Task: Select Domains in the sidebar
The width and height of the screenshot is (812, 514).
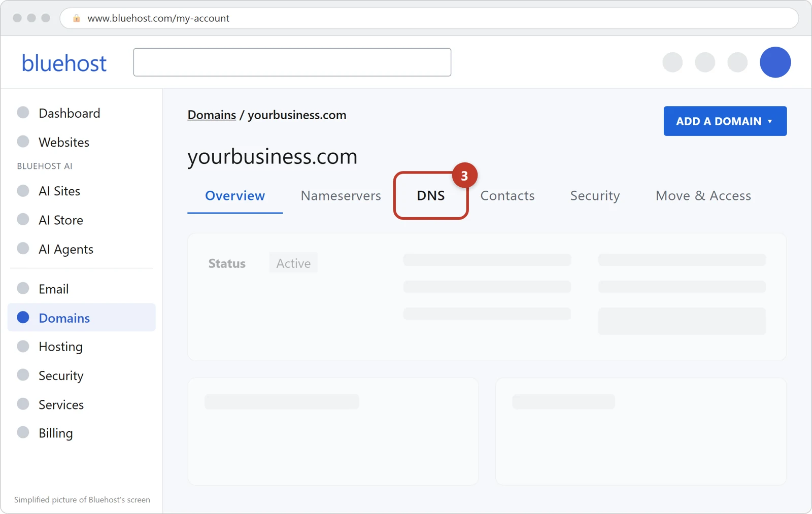Action: [x=81, y=318]
